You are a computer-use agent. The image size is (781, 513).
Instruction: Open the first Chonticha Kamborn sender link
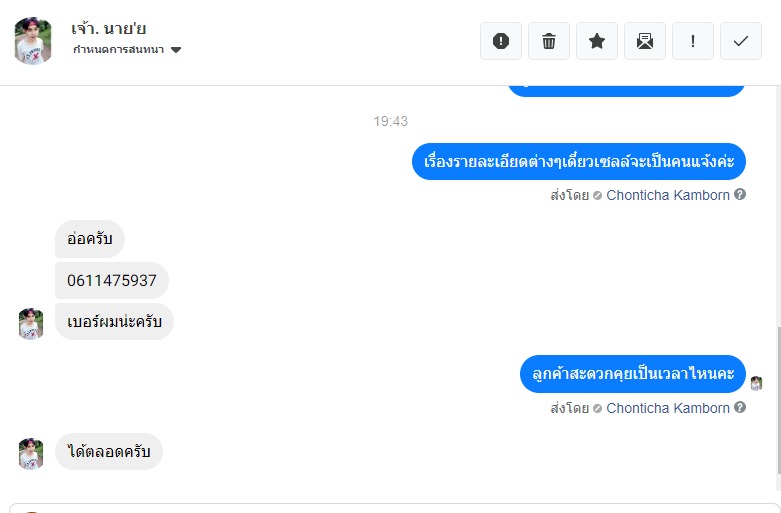[667, 195]
